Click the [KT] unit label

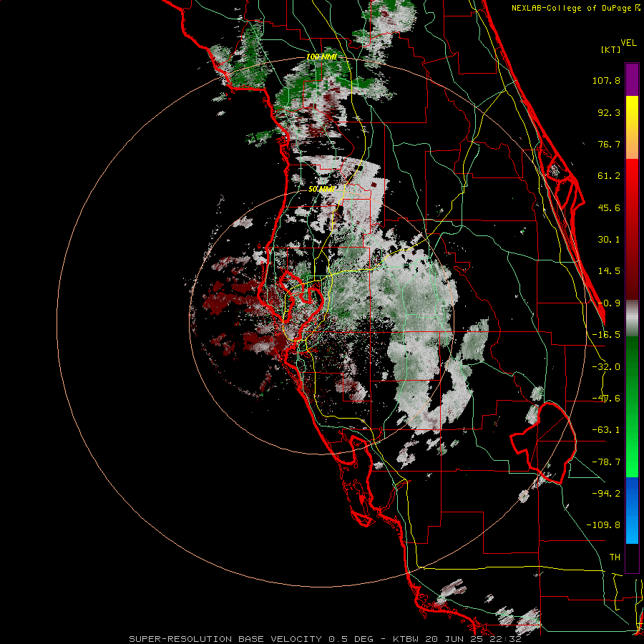(610, 49)
